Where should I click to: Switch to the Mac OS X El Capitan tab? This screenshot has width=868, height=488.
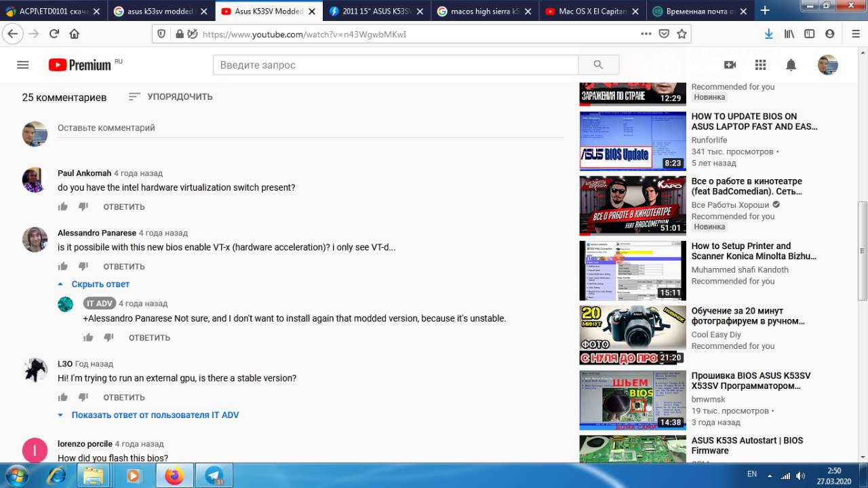pos(592,11)
